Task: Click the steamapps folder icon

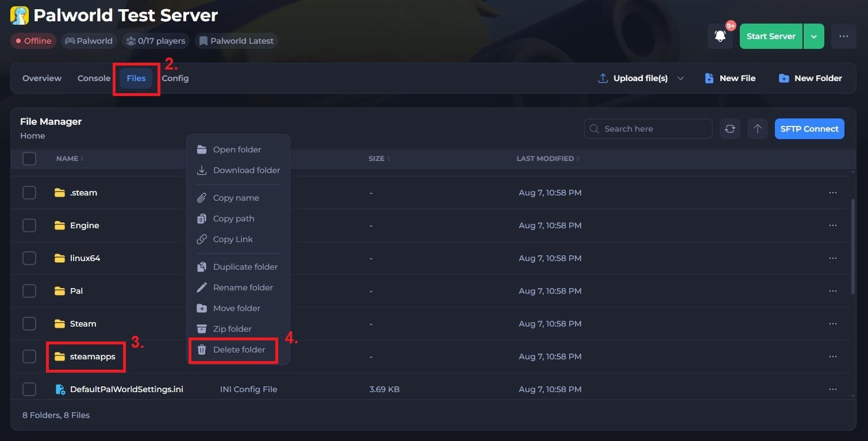Action: tap(59, 356)
